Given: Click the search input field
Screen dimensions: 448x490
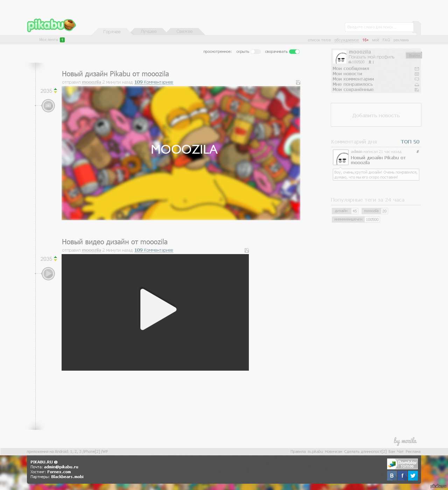Looking at the screenshot, I should (x=379, y=27).
